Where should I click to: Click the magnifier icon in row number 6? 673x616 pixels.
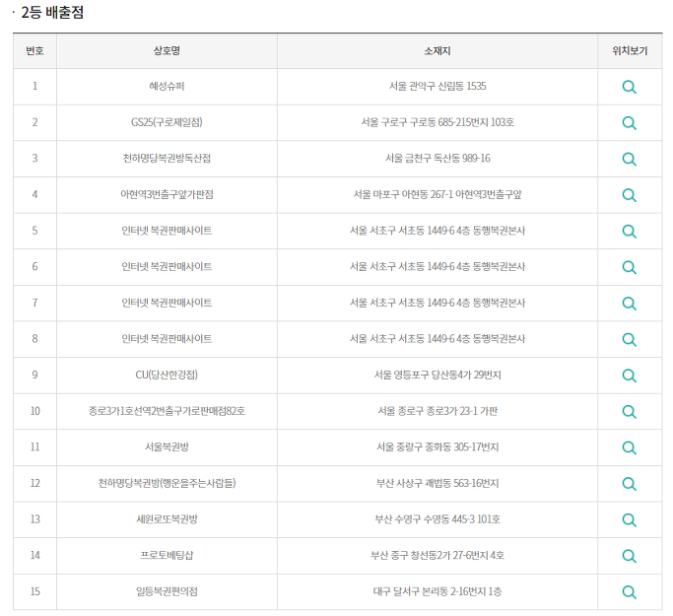[x=629, y=267]
